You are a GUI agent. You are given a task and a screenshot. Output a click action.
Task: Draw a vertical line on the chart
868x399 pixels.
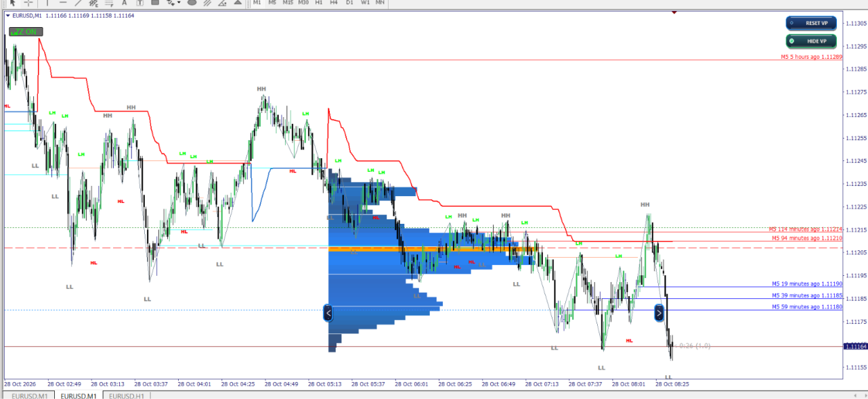coord(47,3)
